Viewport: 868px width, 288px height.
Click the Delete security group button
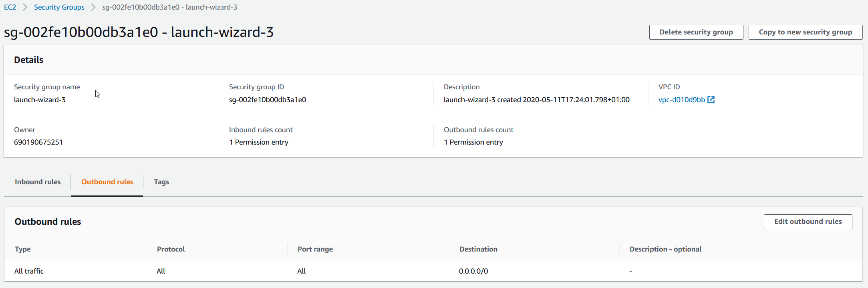pos(696,32)
